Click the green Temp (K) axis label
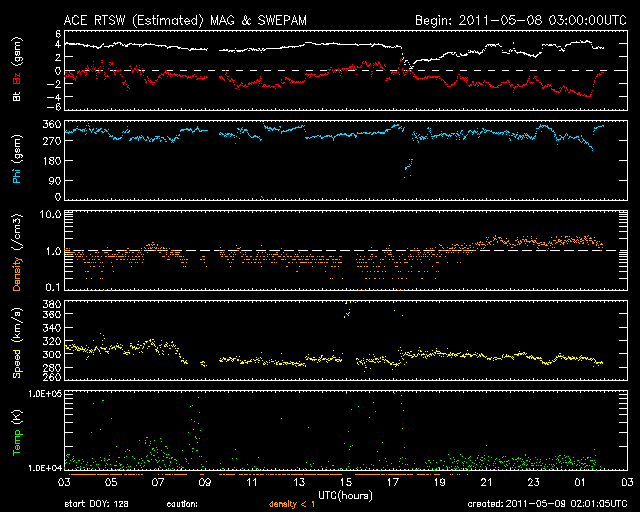The height and width of the screenshot is (512, 640). coord(17,432)
